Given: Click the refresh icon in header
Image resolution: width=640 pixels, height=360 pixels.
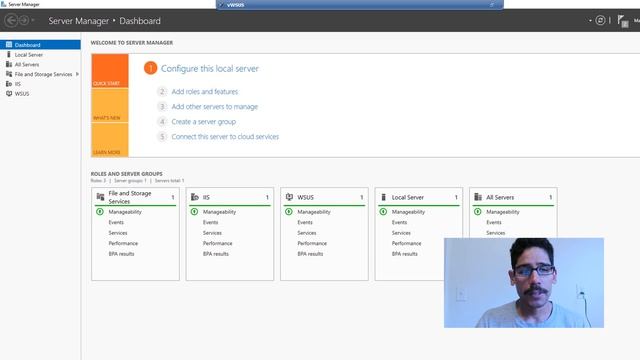Looking at the screenshot, I should [600, 20].
